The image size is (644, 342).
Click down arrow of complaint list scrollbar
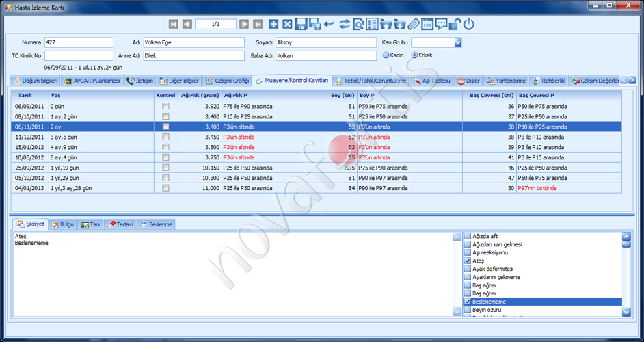[x=626, y=313]
